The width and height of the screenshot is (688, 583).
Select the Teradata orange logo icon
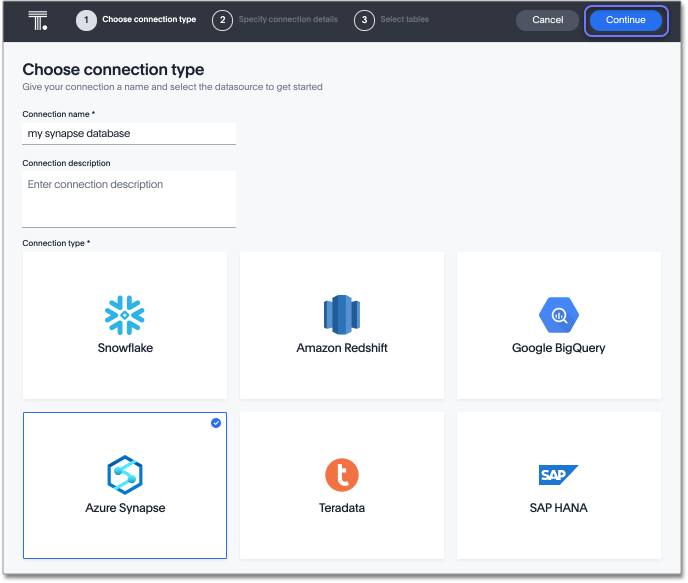[x=342, y=475]
